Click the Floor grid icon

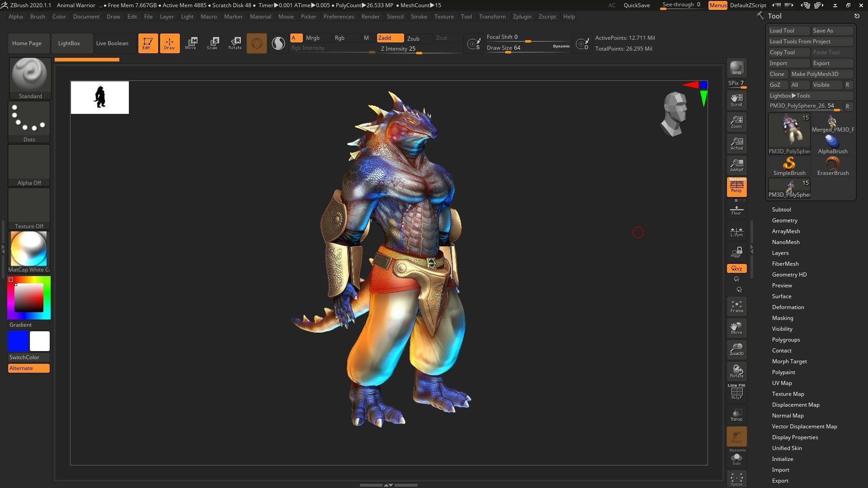click(x=736, y=210)
